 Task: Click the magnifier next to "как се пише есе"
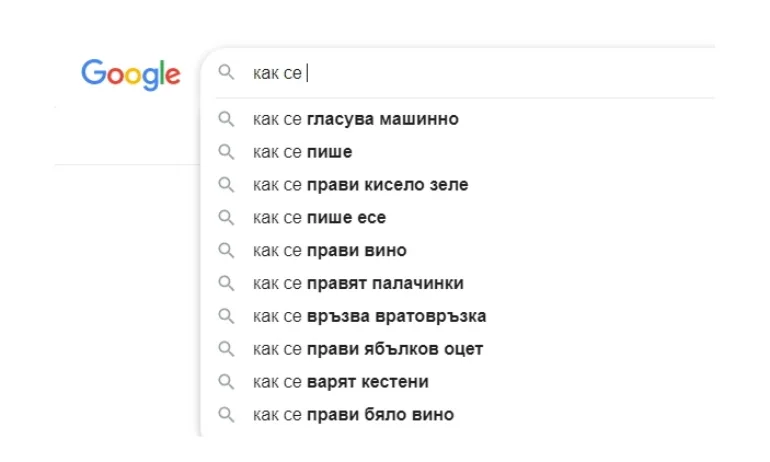pyautogui.click(x=227, y=218)
